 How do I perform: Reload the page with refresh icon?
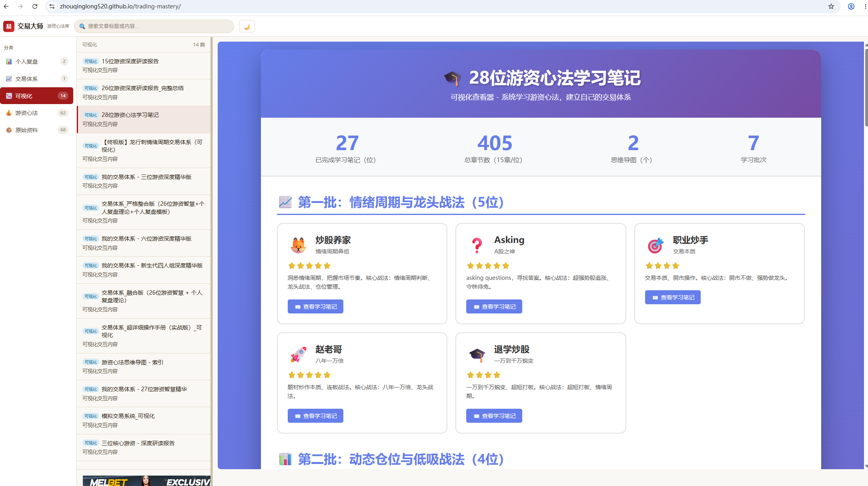point(35,6)
